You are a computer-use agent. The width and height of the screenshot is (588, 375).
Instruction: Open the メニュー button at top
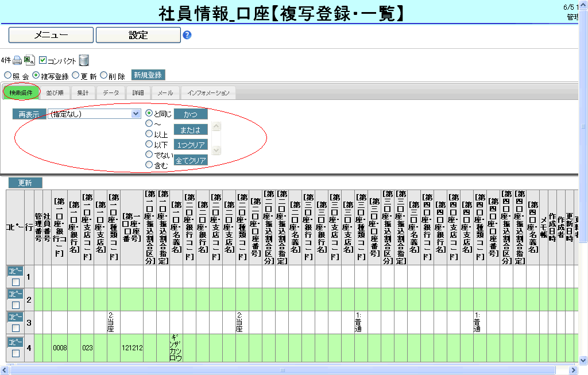click(51, 35)
